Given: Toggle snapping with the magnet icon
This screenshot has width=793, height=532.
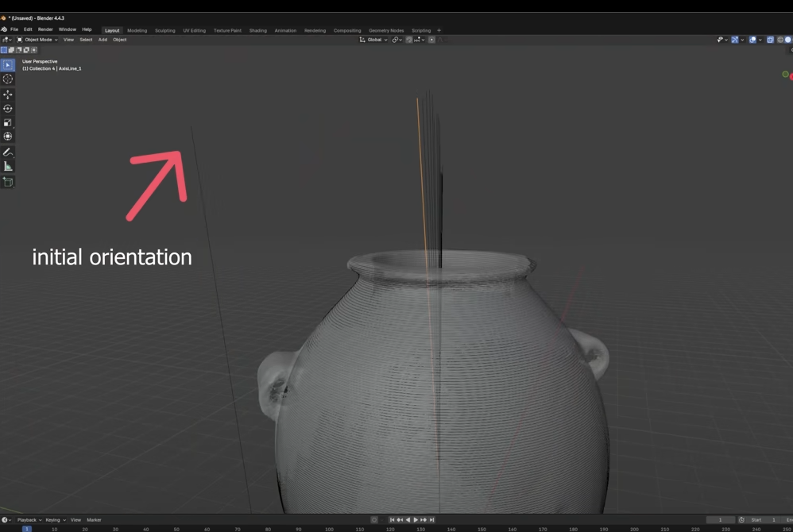Looking at the screenshot, I should click(x=409, y=40).
